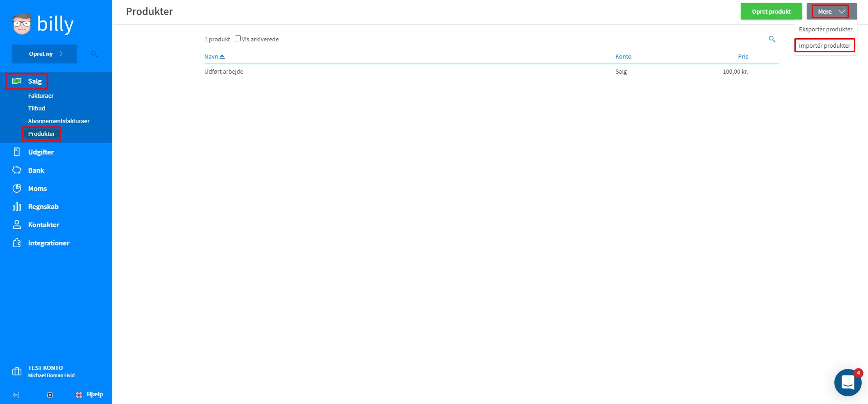The width and height of the screenshot is (868, 404).
Task: Click the Integrationer puzzle icon
Action: pos(17,243)
